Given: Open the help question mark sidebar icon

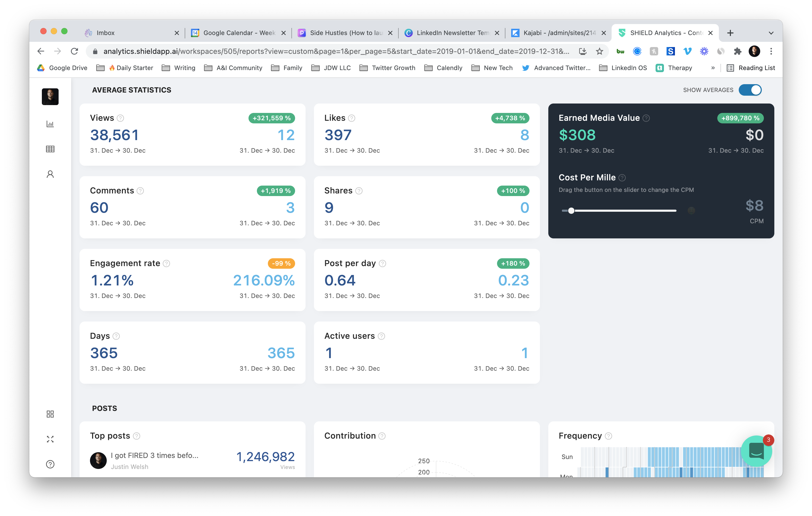Looking at the screenshot, I should coord(50,464).
